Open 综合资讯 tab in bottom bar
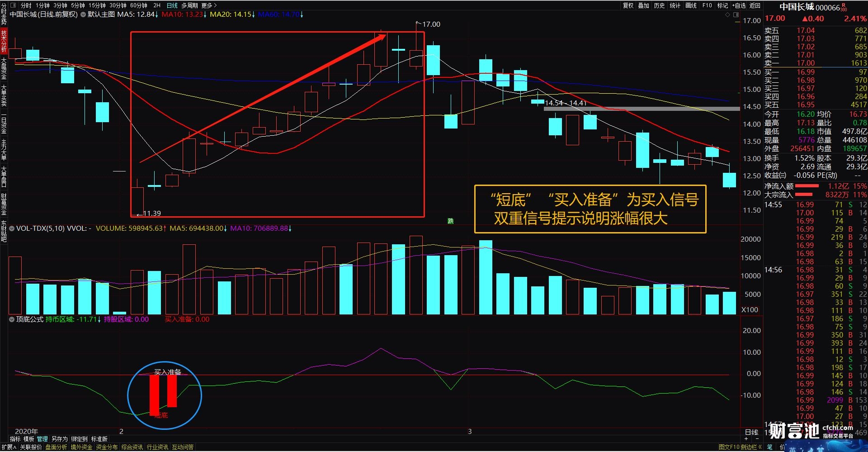 132,447
